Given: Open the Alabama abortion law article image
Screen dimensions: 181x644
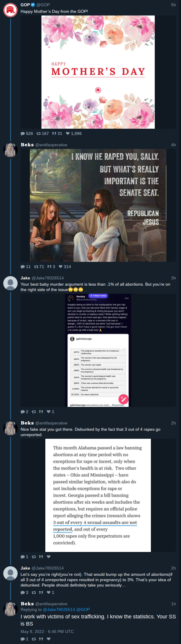Looking at the screenshot, I should point(98,495).
